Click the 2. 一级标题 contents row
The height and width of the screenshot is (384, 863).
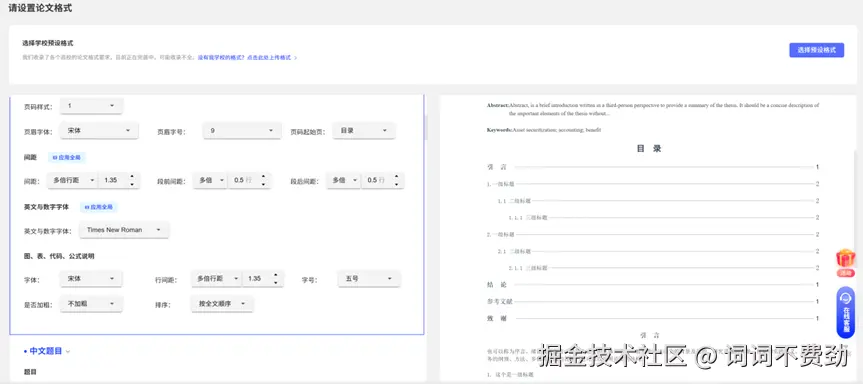(x=653, y=234)
